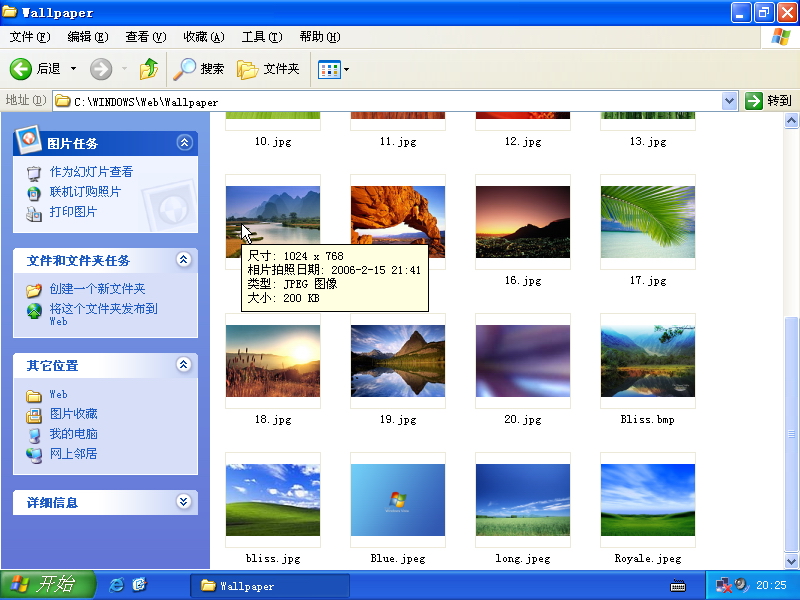The image size is (800, 600).
Task: Toggle the Folders (文件夹) pane
Action: (268, 69)
